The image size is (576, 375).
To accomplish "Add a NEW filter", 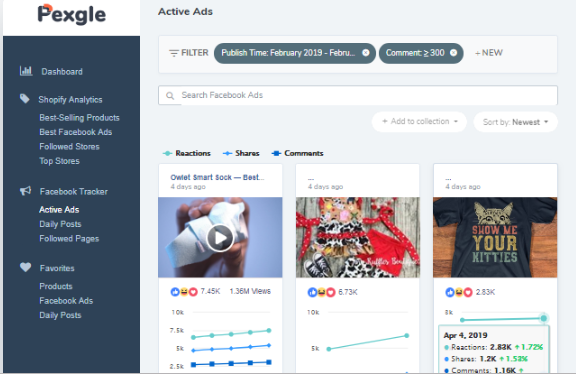I will point(489,53).
